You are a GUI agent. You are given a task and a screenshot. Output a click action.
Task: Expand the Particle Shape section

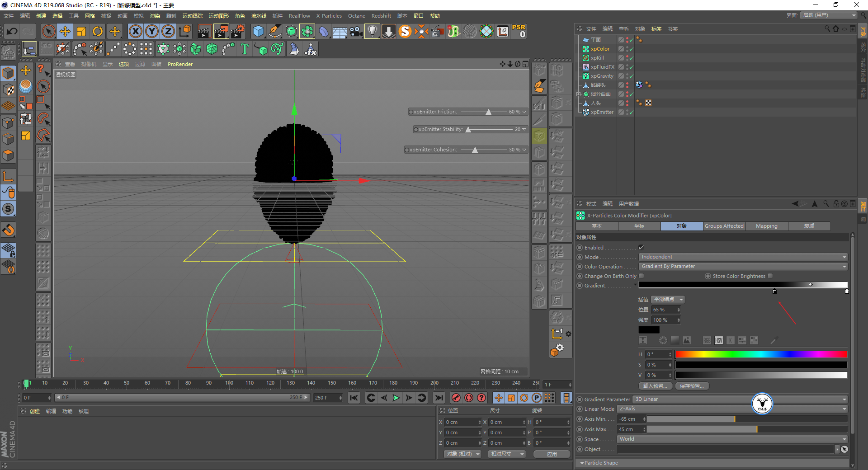point(601,463)
